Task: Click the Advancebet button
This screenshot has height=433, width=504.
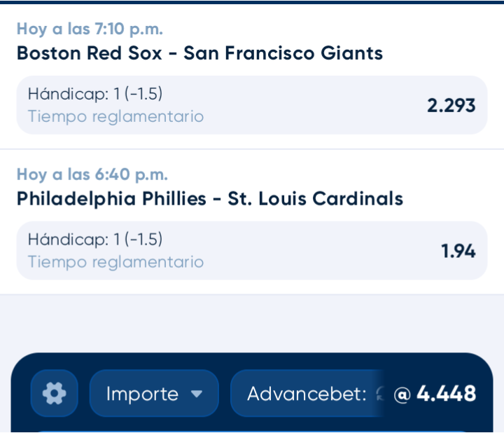Action: coord(307,393)
